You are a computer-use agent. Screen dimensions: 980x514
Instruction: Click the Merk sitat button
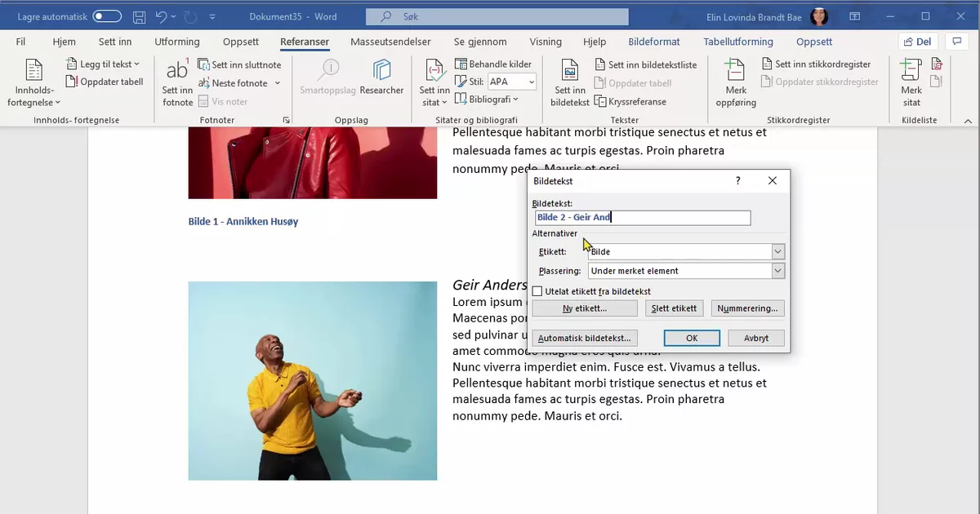pos(911,83)
